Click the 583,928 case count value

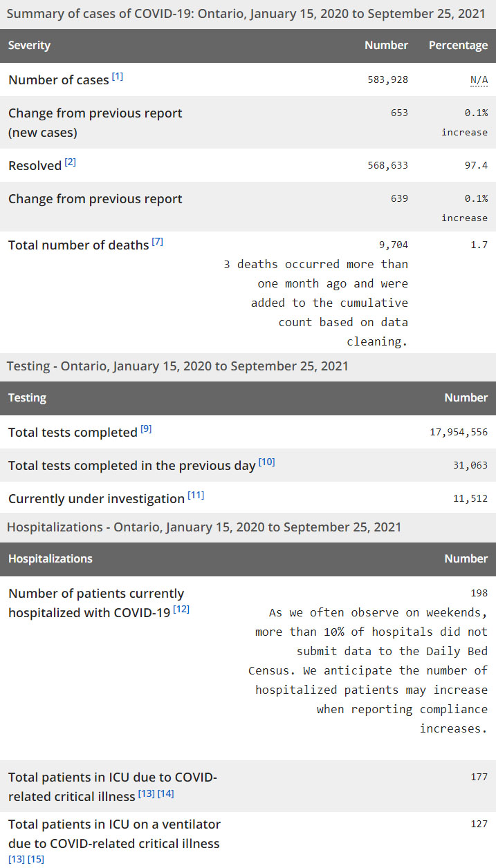(x=387, y=79)
